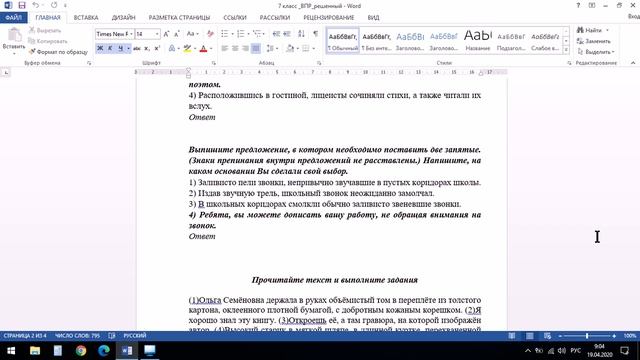Activate Format Painter (Формат по образцу)

point(58,52)
